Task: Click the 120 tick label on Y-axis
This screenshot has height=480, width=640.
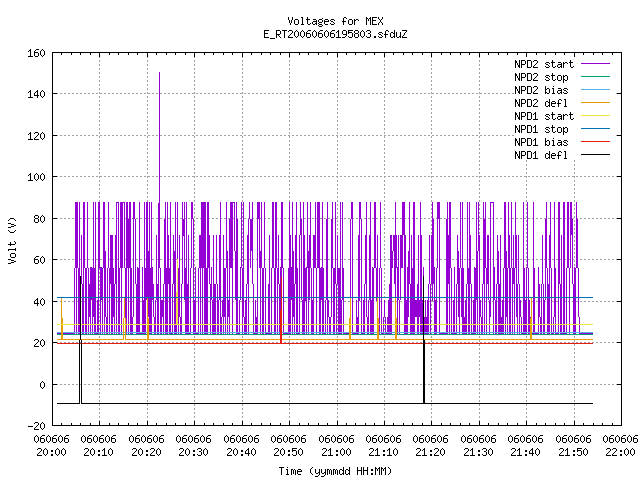Action: [x=36, y=136]
